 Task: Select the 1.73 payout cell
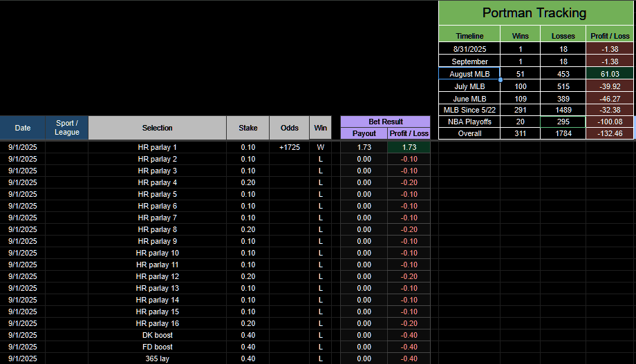point(364,147)
